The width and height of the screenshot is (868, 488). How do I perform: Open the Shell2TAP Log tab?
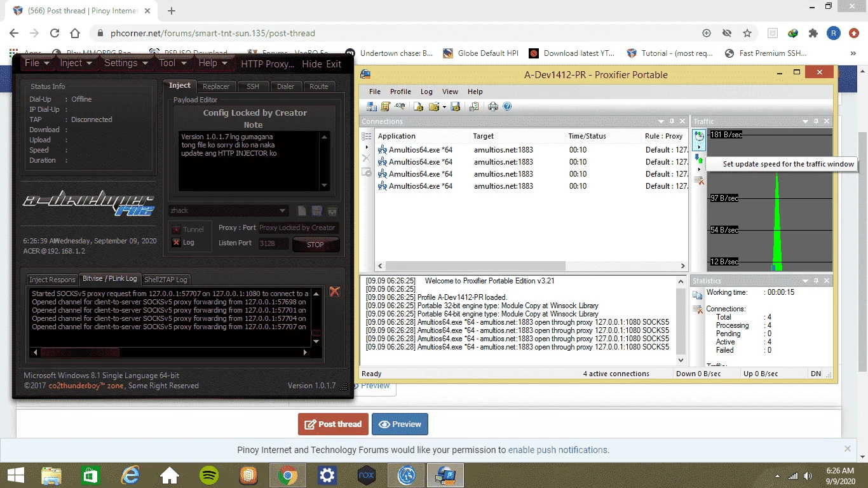166,280
